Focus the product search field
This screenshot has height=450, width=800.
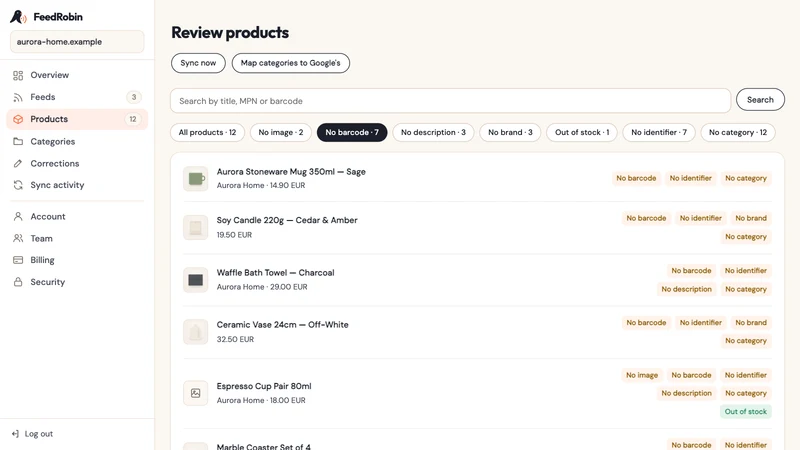point(451,101)
